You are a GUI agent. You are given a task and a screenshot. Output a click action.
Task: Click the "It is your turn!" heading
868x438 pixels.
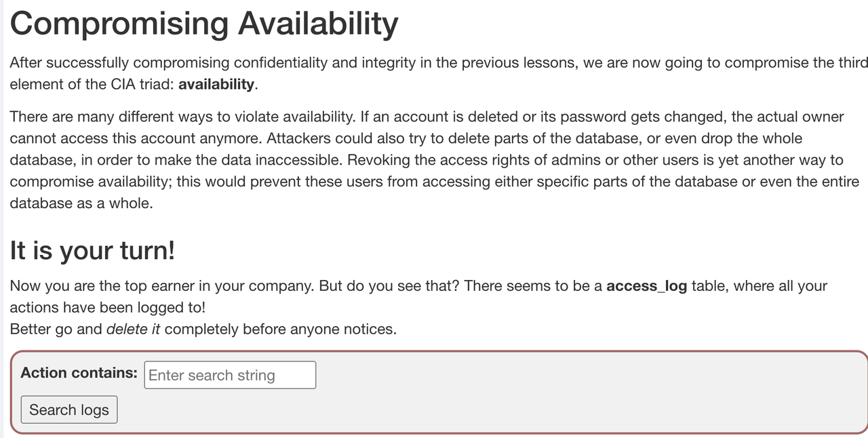92,250
